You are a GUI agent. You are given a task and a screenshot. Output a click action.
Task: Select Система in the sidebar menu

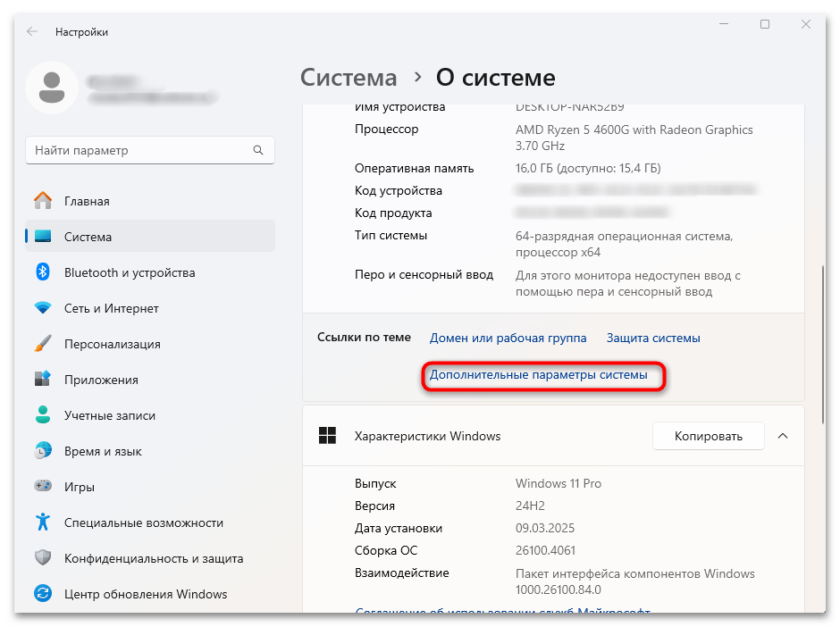88,237
